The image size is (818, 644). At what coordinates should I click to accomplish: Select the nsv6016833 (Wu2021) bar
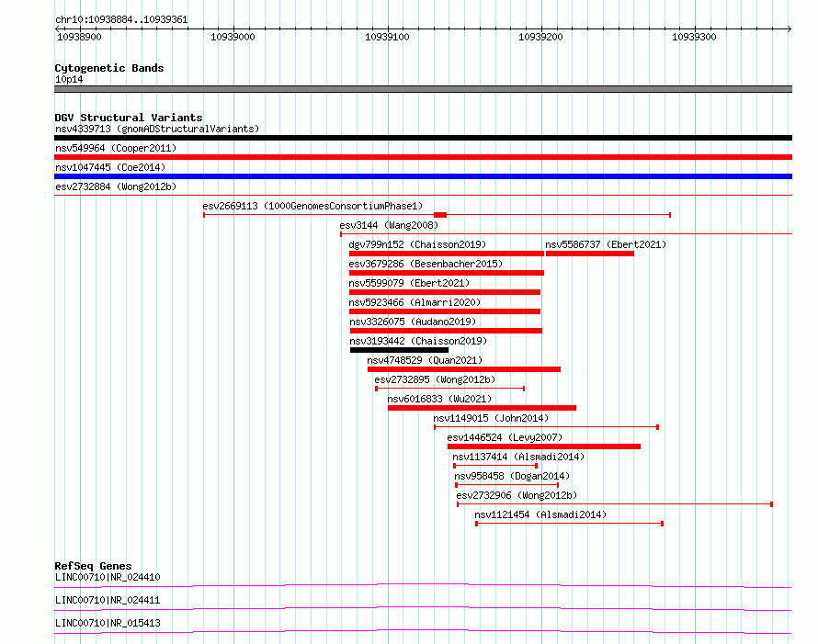click(x=482, y=408)
